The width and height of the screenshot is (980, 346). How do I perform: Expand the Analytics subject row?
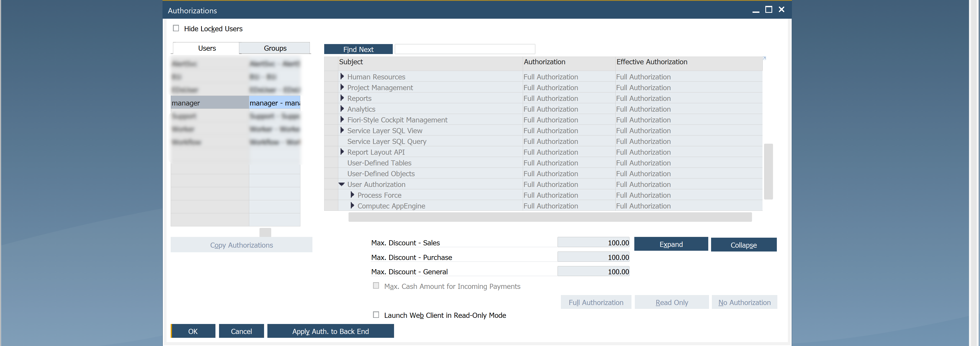point(342,109)
